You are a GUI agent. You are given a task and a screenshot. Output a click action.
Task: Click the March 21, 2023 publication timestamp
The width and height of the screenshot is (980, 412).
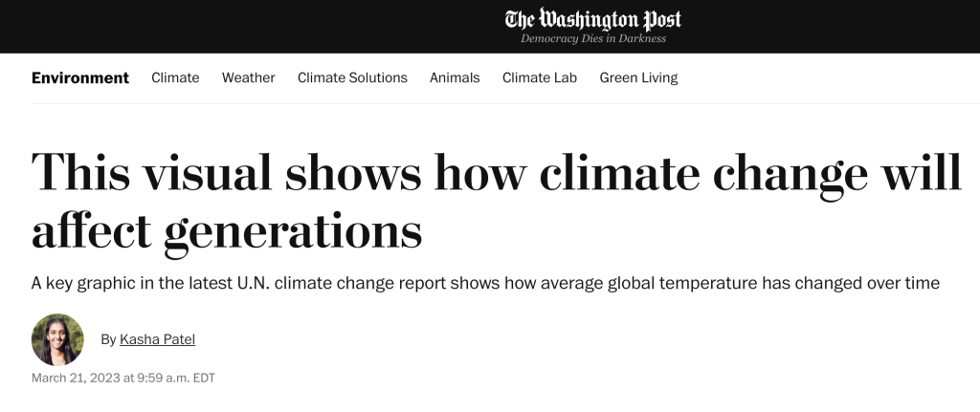(123, 378)
